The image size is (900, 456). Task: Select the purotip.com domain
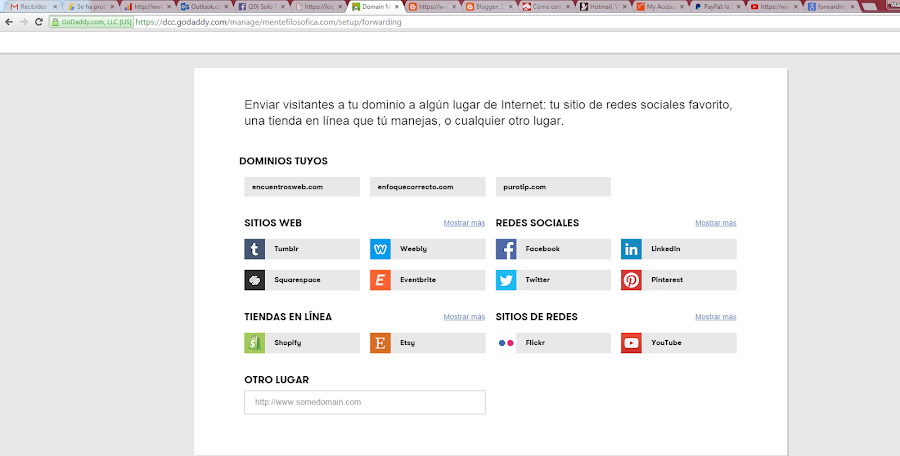(553, 187)
